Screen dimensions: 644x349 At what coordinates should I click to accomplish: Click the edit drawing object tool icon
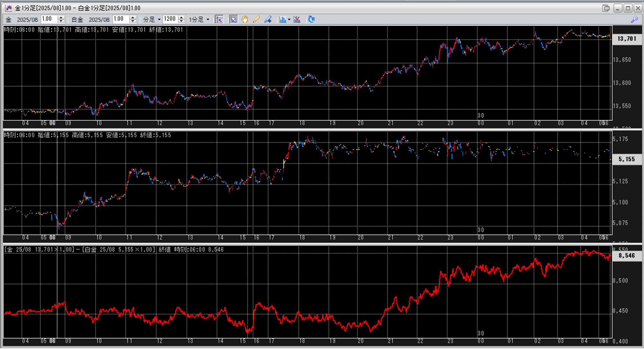pyautogui.click(x=268, y=20)
